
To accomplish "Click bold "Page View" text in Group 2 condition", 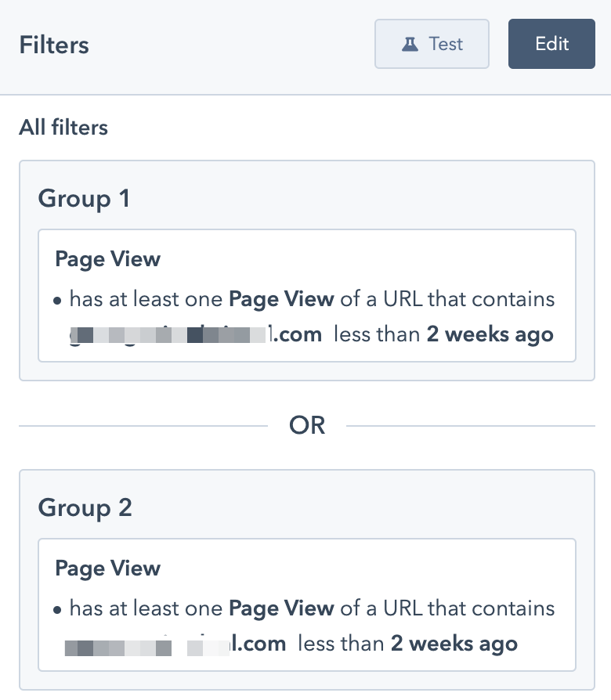I will [281, 608].
